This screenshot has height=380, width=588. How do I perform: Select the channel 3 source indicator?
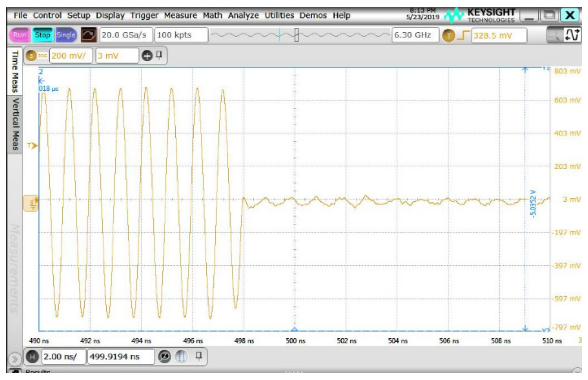(32, 56)
